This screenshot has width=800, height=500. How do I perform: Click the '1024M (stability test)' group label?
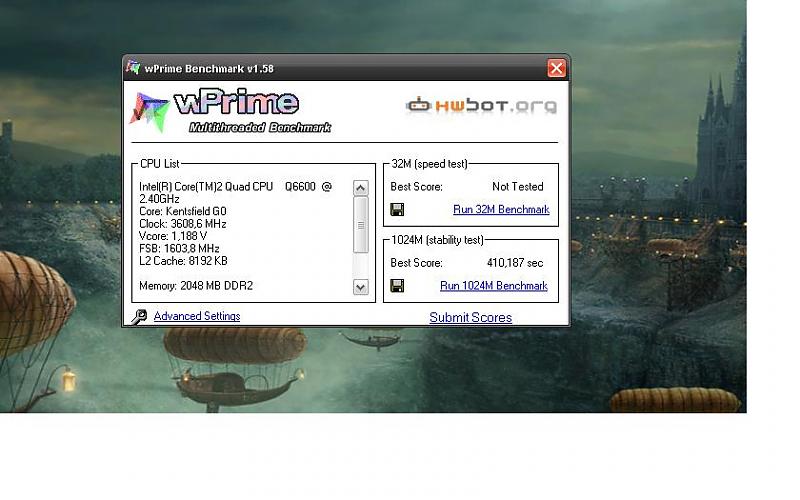tap(437, 240)
